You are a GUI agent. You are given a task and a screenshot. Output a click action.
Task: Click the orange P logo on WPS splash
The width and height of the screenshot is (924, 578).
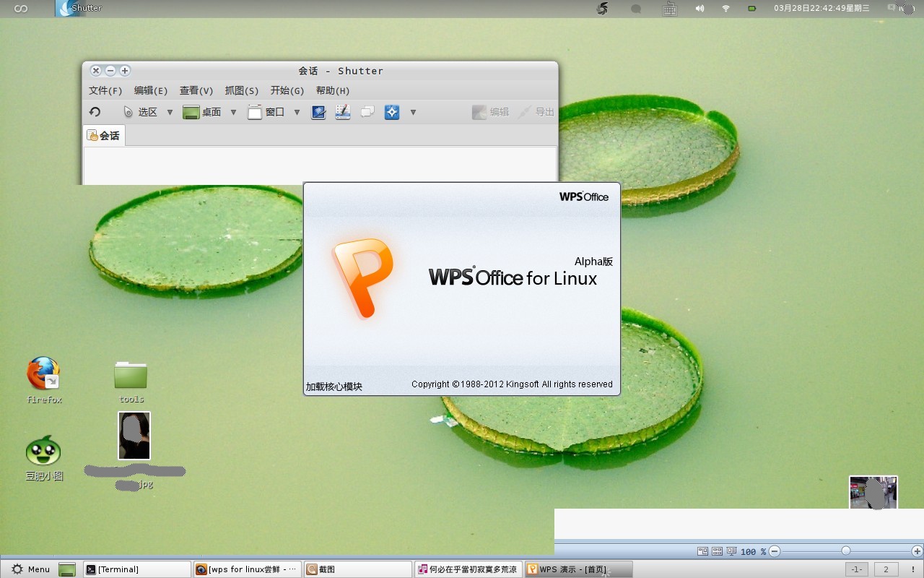coord(362,277)
